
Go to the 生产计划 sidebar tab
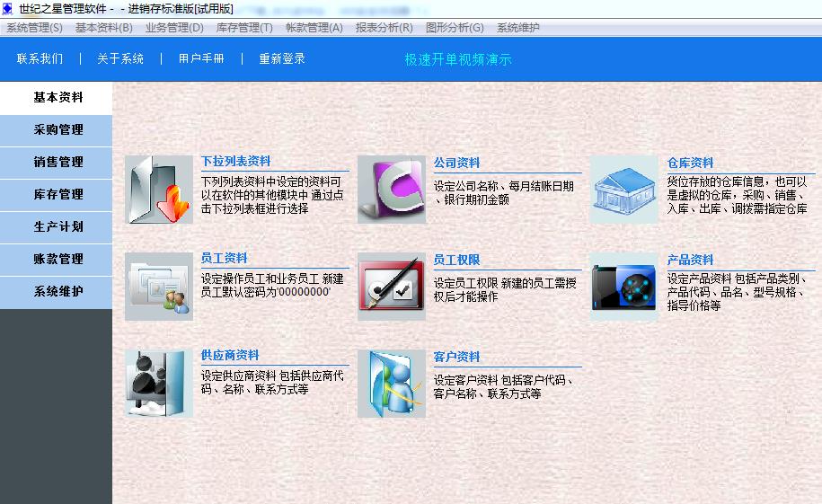click(x=58, y=227)
